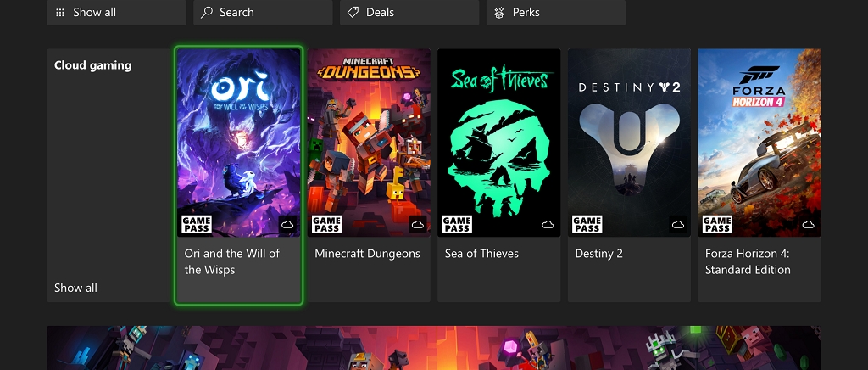
Task: Select the Destiny 2 title text
Action: [599, 254]
